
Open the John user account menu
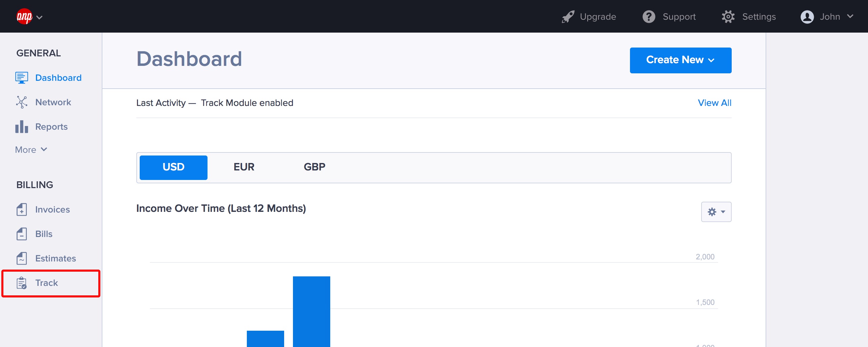[x=827, y=17]
